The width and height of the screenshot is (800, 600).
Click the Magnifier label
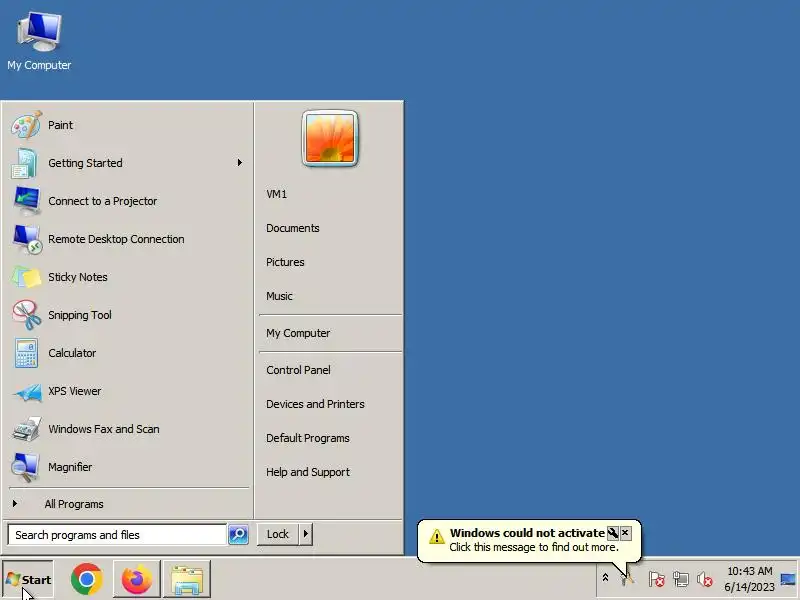[70, 467]
